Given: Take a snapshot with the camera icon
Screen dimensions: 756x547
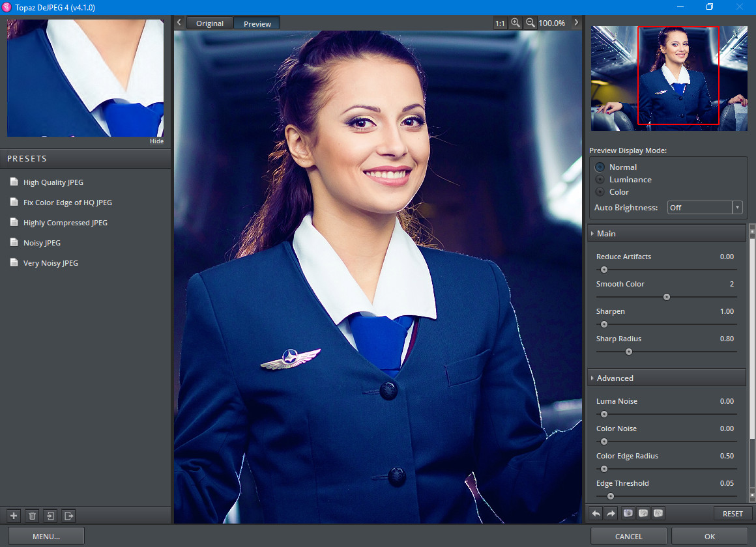Looking at the screenshot, I should 628,513.
